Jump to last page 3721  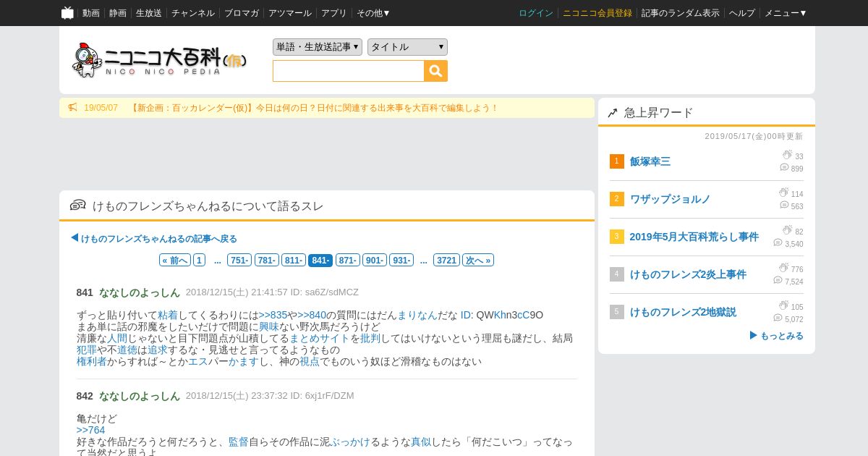tap(446, 261)
